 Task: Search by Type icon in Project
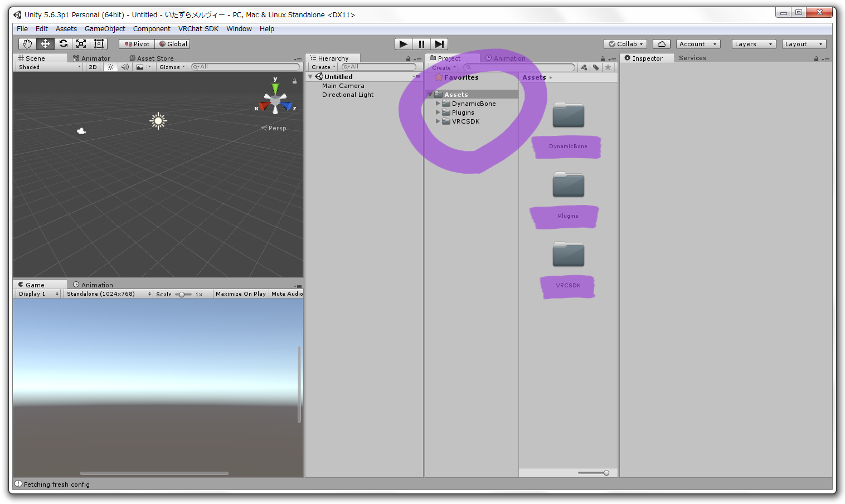(x=584, y=67)
